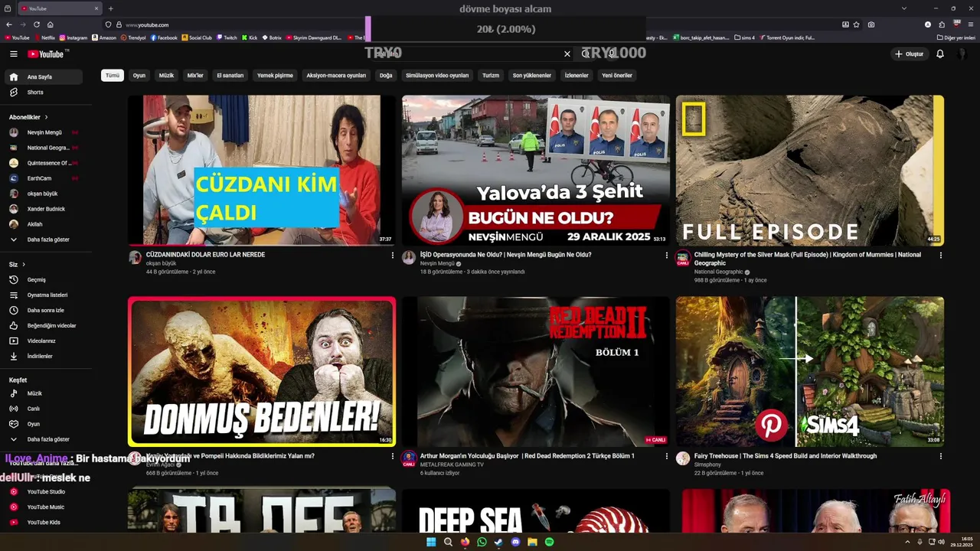Take a screenshot with camera toolbar icon

point(871,24)
